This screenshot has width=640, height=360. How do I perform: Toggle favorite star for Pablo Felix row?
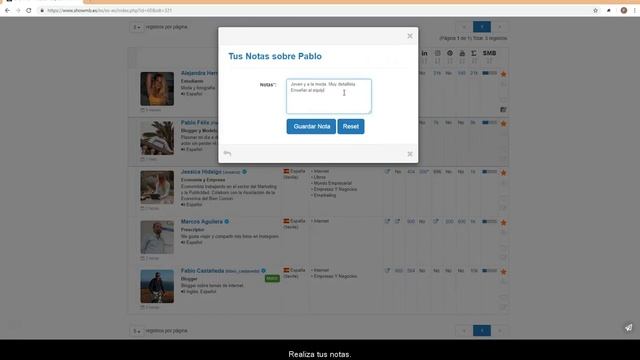click(x=504, y=123)
